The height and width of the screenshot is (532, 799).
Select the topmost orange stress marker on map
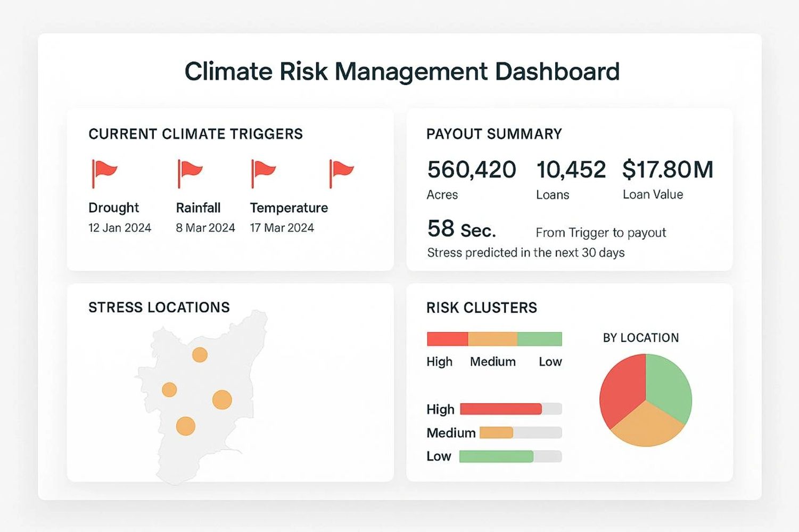click(200, 354)
